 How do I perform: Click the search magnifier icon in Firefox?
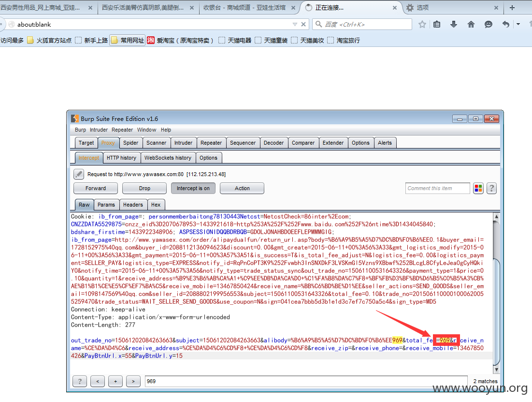(x=318, y=24)
